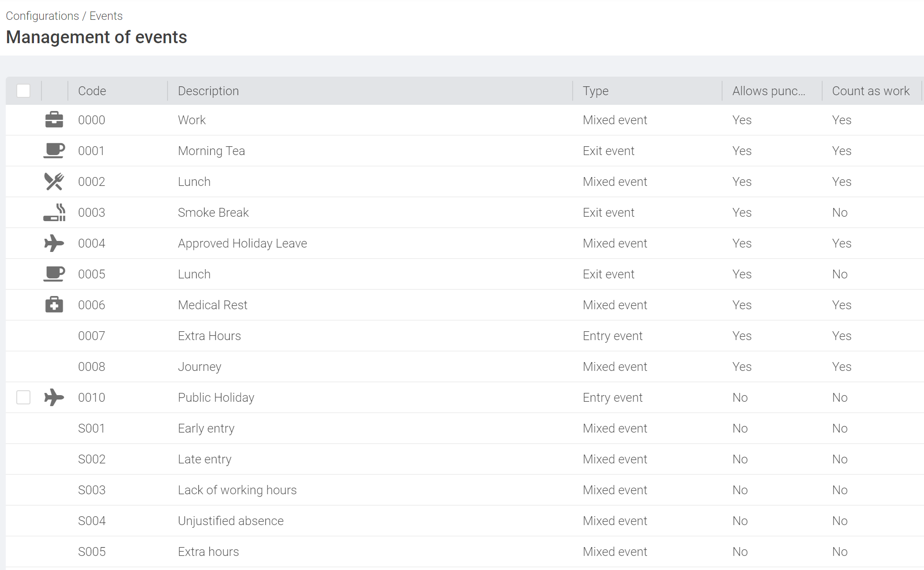Click the Count as work column header

pyautogui.click(x=871, y=91)
